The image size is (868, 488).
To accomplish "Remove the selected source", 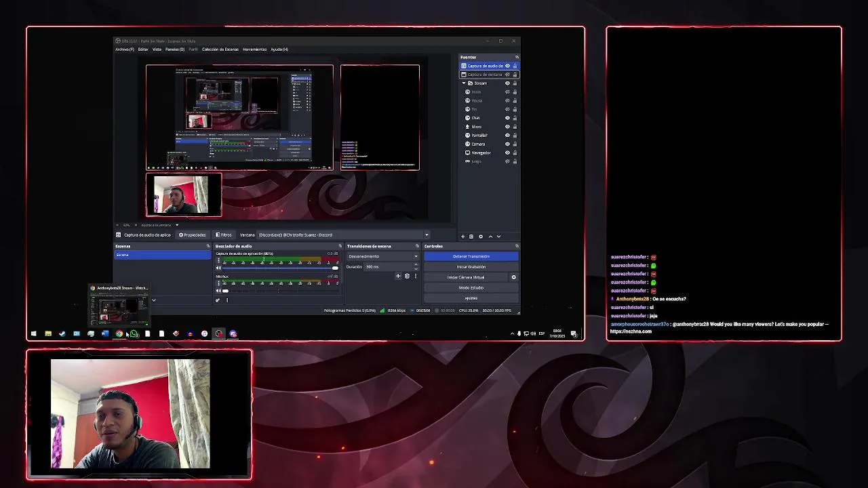I will (x=471, y=237).
